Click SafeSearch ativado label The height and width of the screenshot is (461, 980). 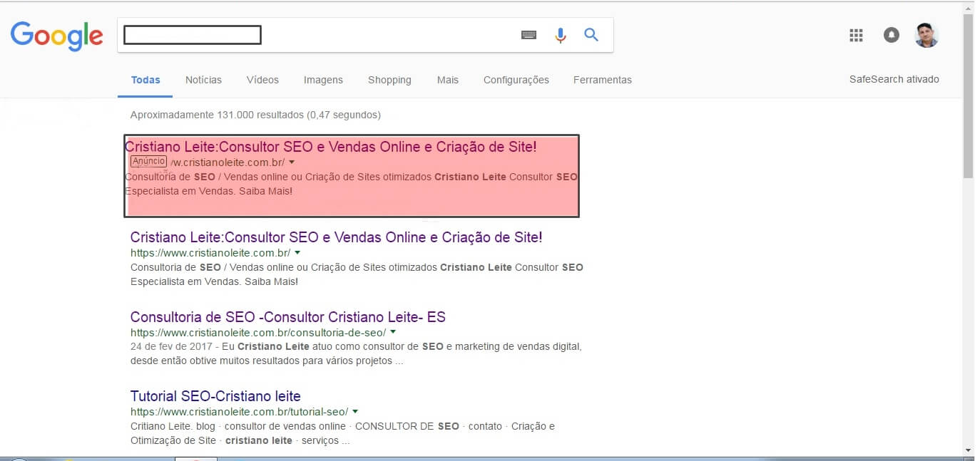894,79
